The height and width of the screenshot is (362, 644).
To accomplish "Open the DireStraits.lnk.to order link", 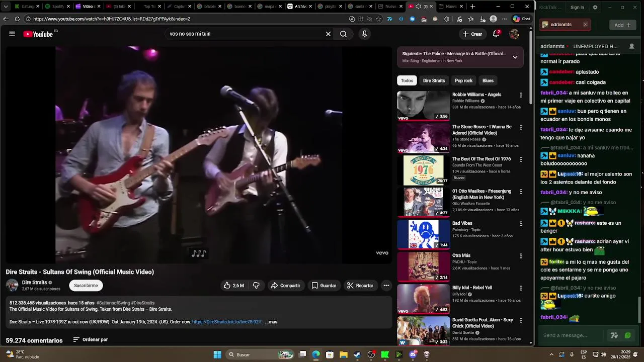I will [227, 322].
